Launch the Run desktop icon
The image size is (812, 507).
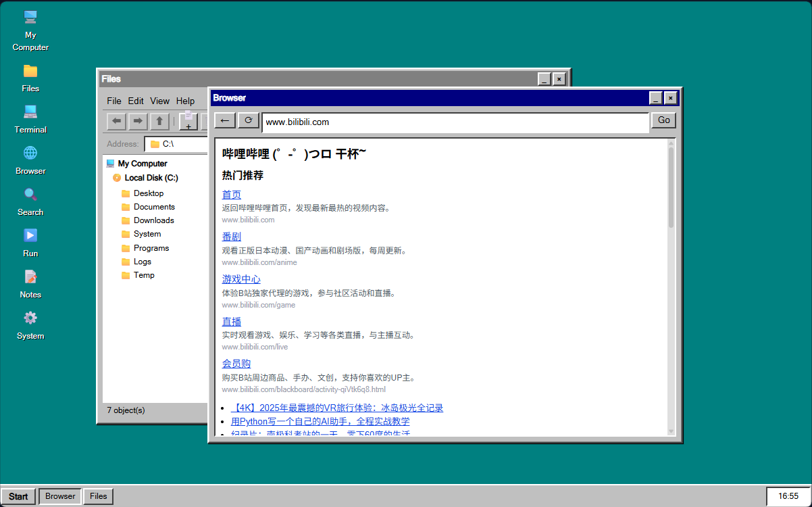tap(30, 243)
